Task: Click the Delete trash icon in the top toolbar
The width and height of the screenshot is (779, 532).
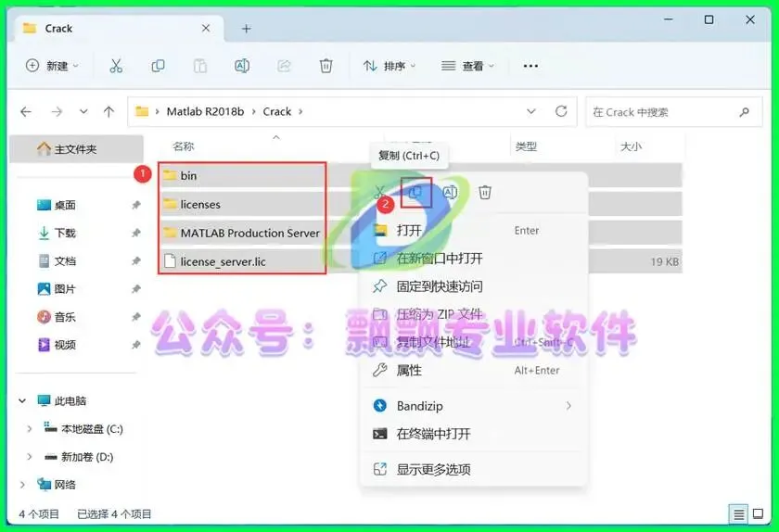Action: [326, 66]
